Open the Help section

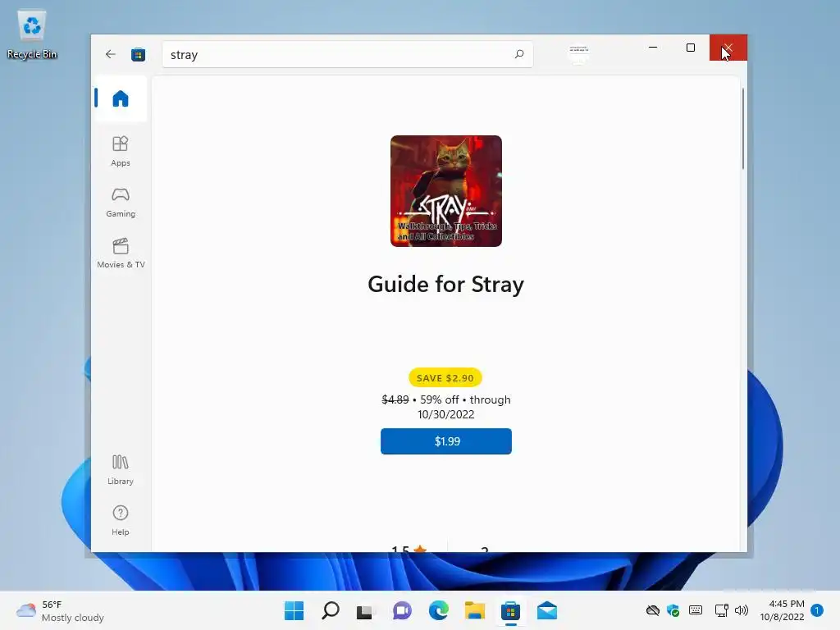(121, 520)
